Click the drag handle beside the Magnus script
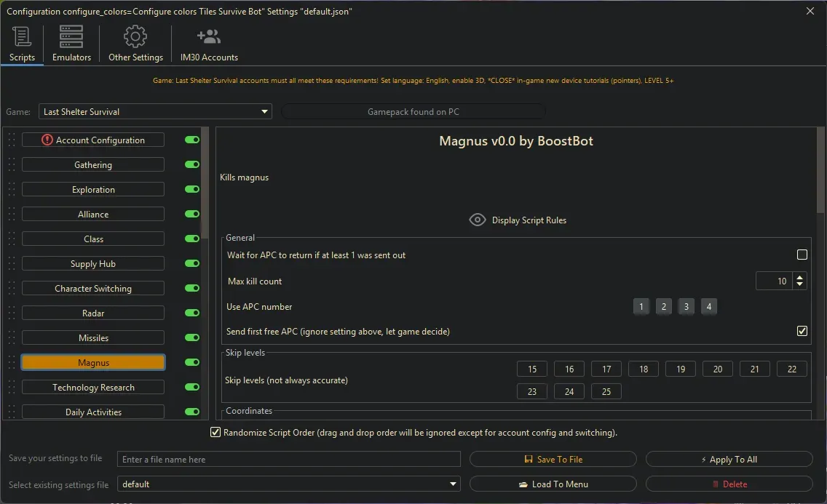The image size is (827, 504). 12,363
